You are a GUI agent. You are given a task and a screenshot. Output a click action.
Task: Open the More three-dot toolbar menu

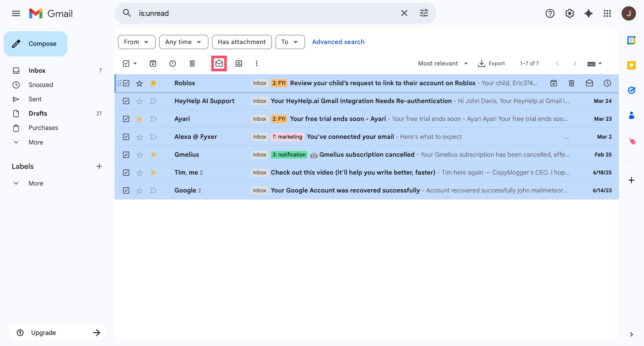pos(256,63)
